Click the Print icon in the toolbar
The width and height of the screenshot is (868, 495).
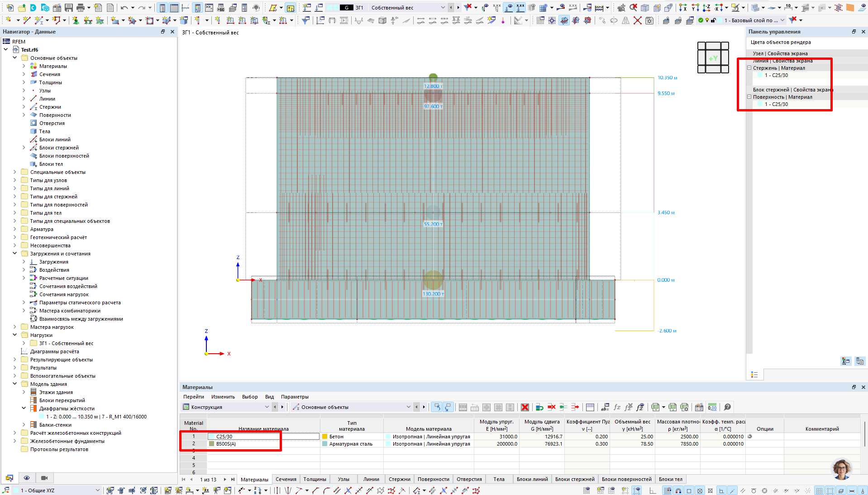[81, 8]
